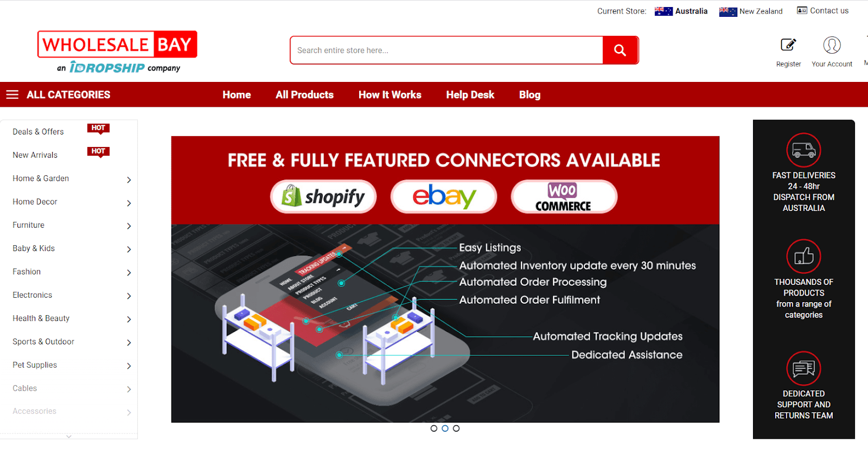The height and width of the screenshot is (460, 868).
Task: Open the Your Account profile icon
Action: point(832,45)
